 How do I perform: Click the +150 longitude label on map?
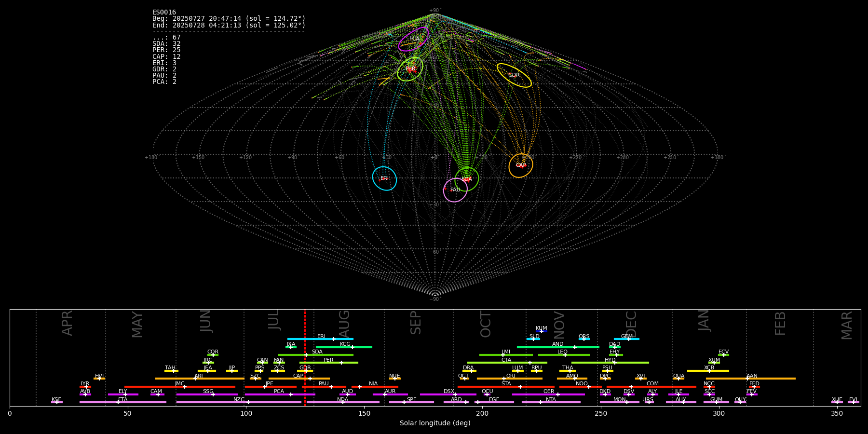pos(198,158)
